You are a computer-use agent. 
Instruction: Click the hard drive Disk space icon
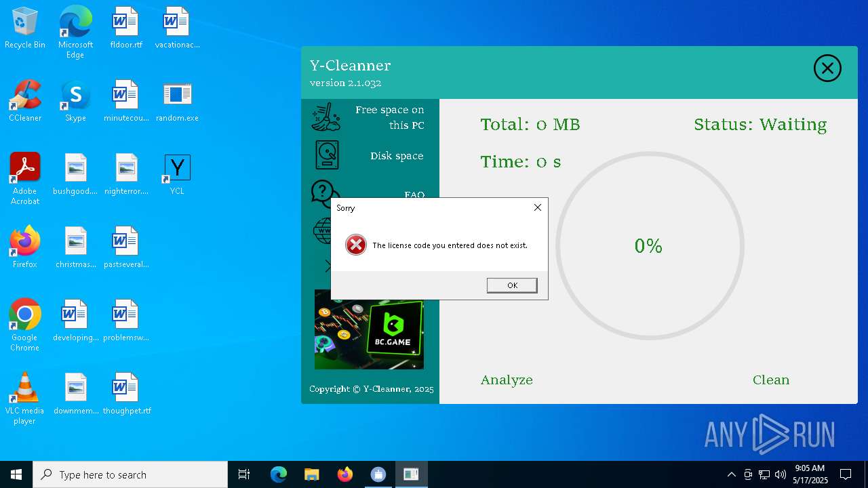click(327, 155)
